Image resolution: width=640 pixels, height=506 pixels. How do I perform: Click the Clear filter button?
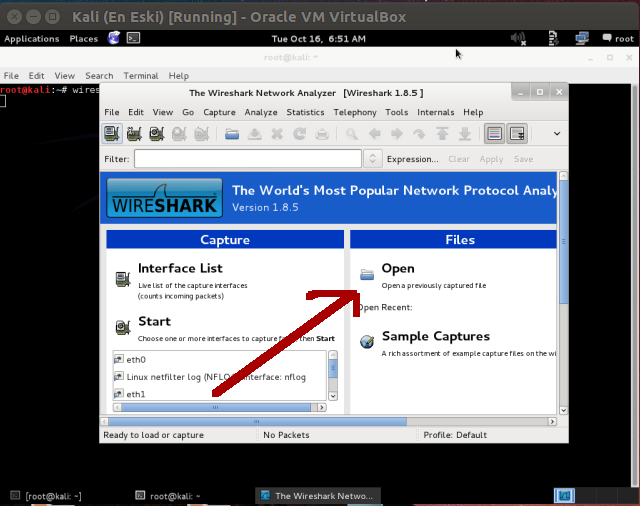coord(459,159)
